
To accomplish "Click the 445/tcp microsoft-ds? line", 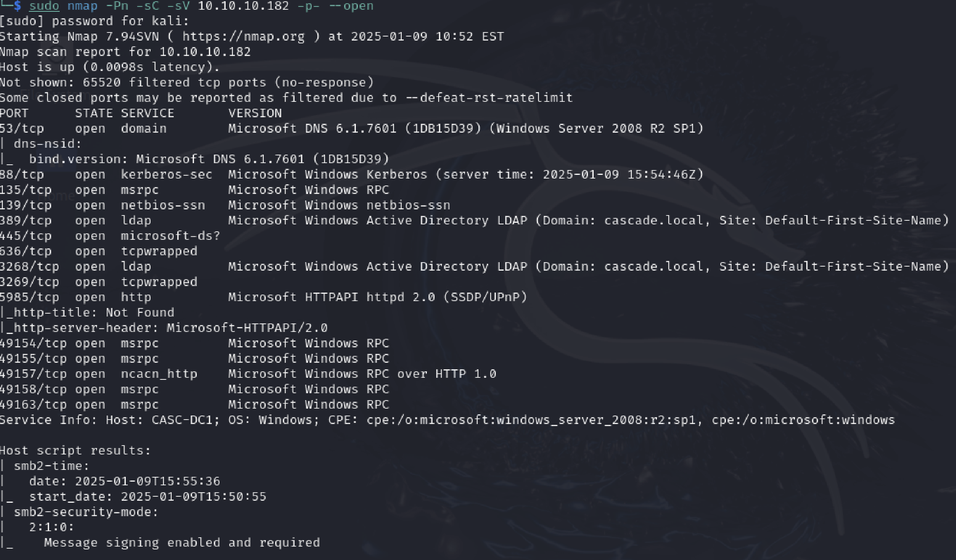I will (110, 236).
